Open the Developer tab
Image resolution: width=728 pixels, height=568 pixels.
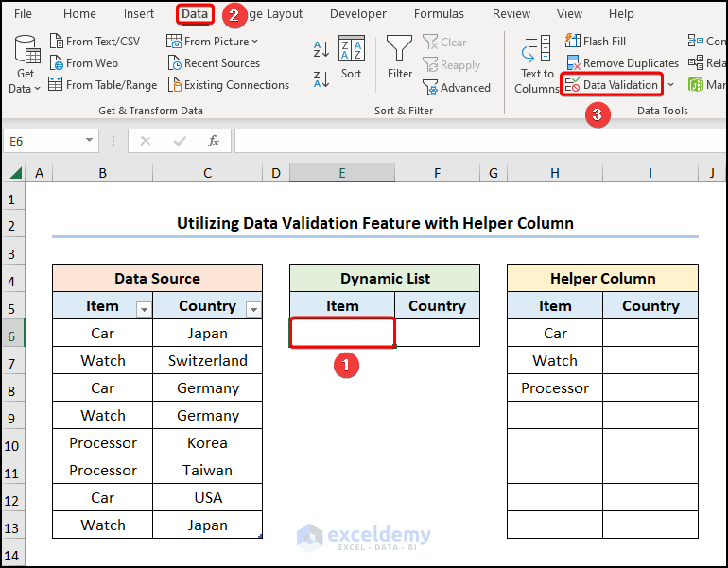pos(358,14)
